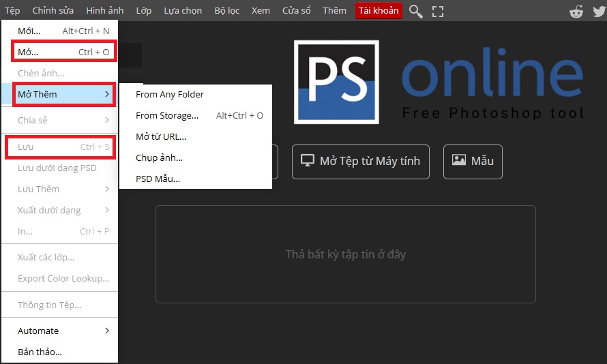Select PSD Mẫu... option

[x=196, y=179]
